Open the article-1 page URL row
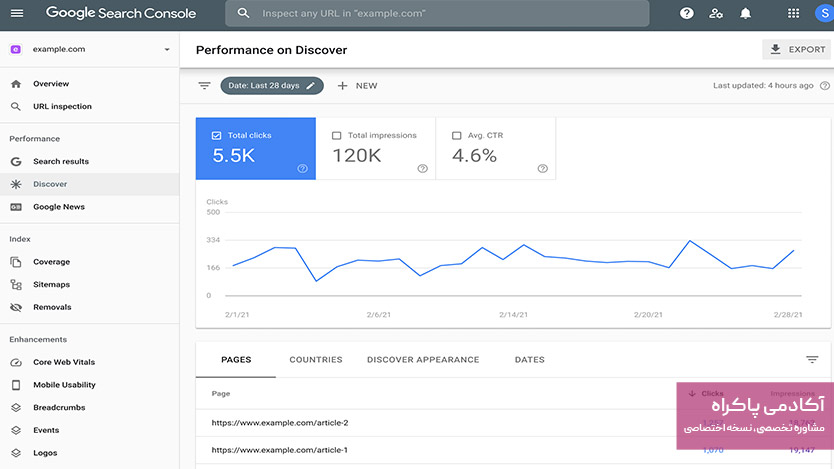This screenshot has height=469, width=834. point(280,450)
